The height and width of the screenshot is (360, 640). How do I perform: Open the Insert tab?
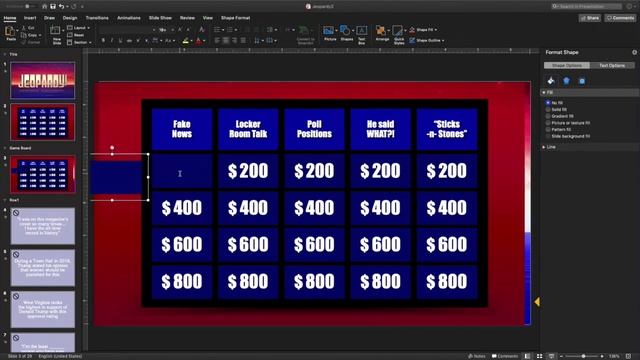pos(30,18)
